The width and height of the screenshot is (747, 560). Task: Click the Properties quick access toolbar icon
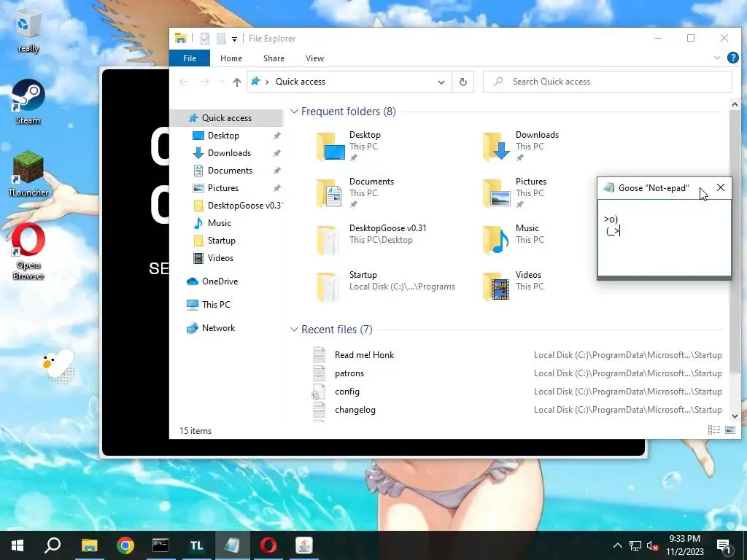coord(205,39)
